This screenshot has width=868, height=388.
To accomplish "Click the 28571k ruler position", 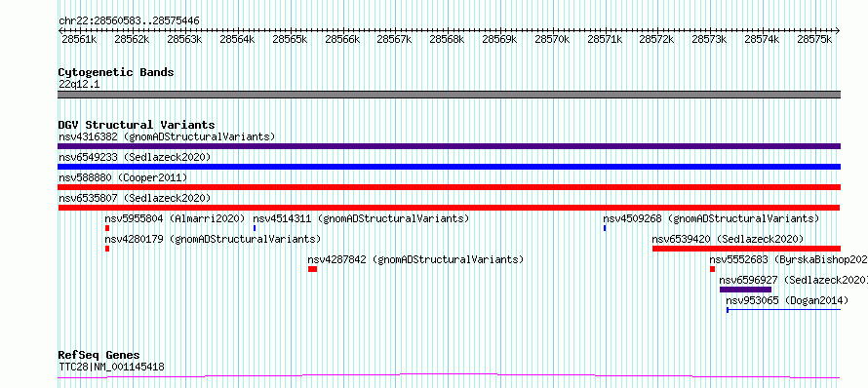I will coord(605,40).
